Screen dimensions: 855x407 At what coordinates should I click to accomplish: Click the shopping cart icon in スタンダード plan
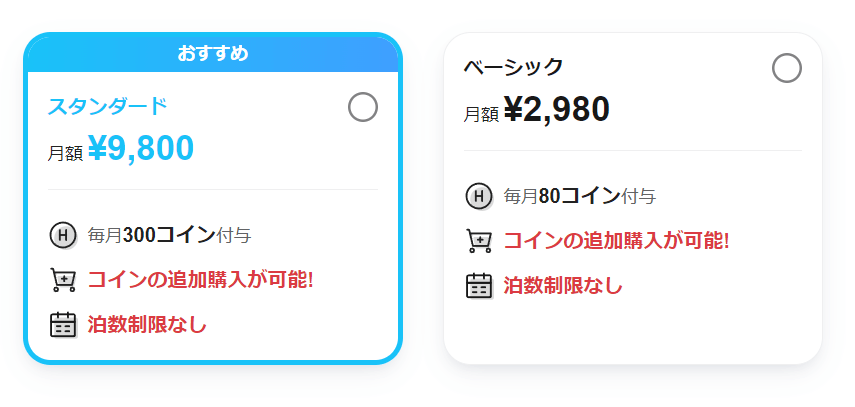coord(63,279)
